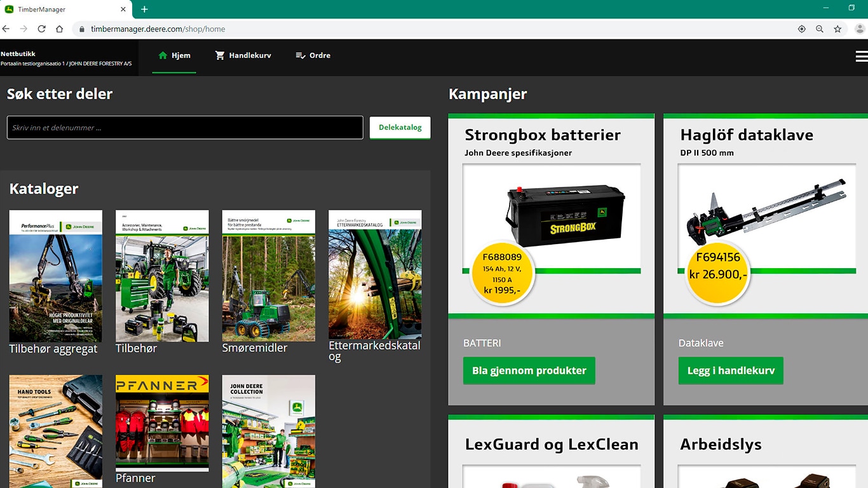
Task: Click the LexGuard og LexClean heading
Action: 552,444
